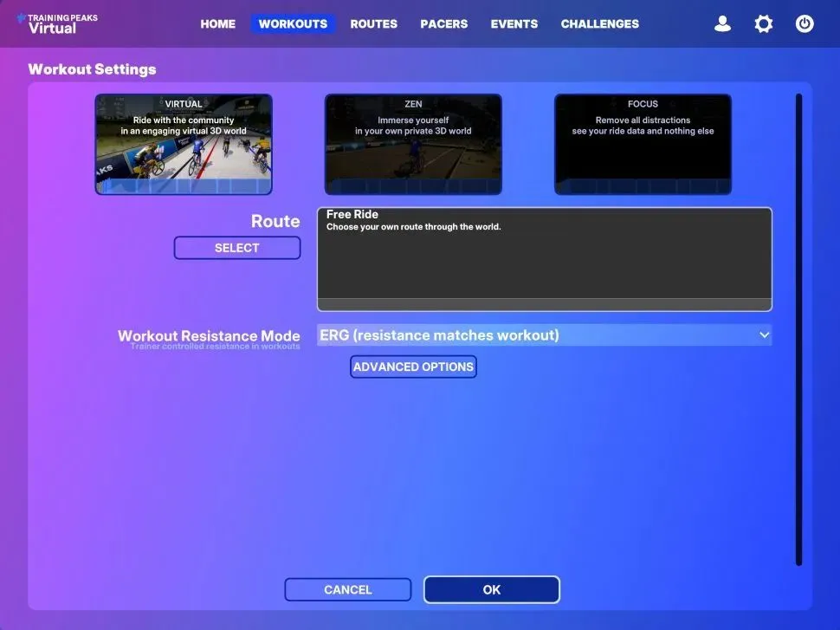This screenshot has height=630, width=840.
Task: Click the vertical scrollbar on the right
Action: coord(798,329)
